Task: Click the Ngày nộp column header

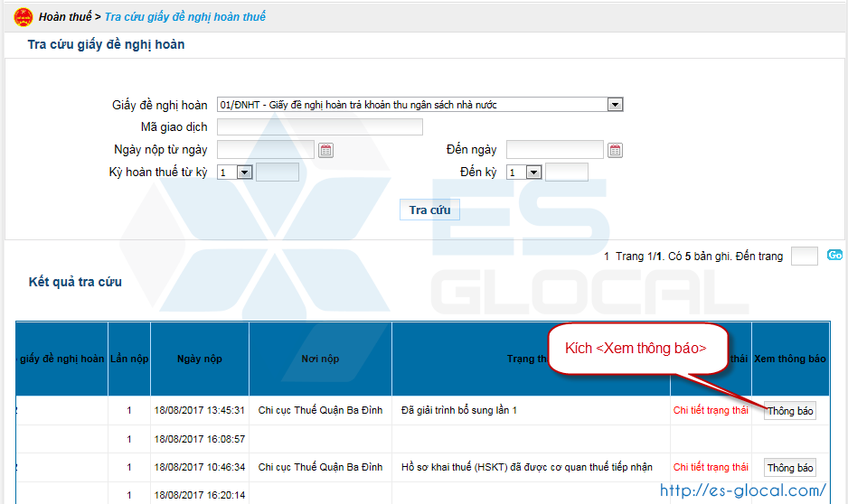Action: point(200,359)
